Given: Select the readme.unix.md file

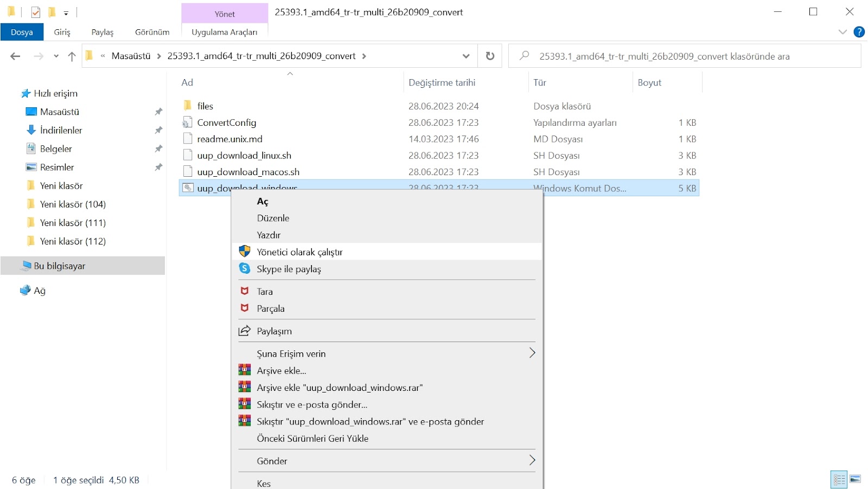Looking at the screenshot, I should (439, 139).
